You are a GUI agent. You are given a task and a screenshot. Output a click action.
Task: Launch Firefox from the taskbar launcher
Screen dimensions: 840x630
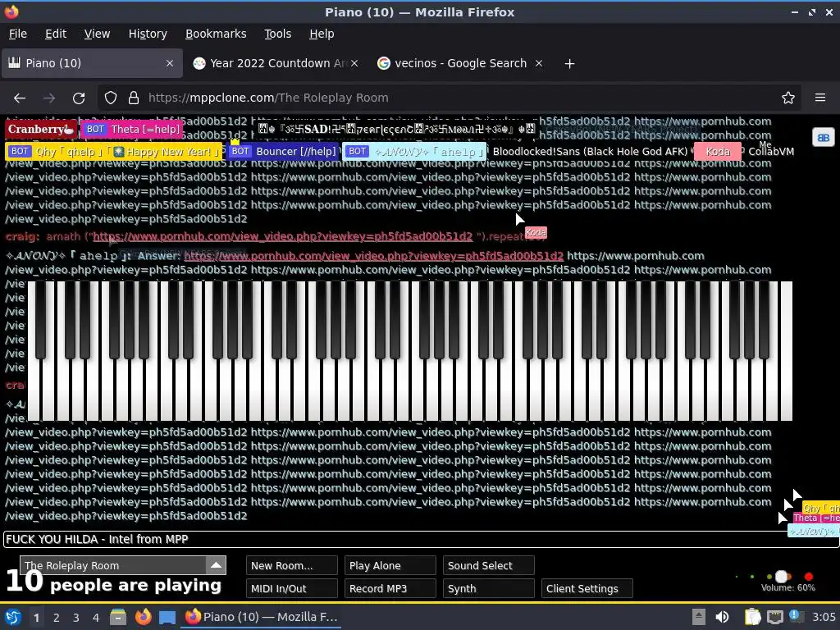click(x=143, y=617)
